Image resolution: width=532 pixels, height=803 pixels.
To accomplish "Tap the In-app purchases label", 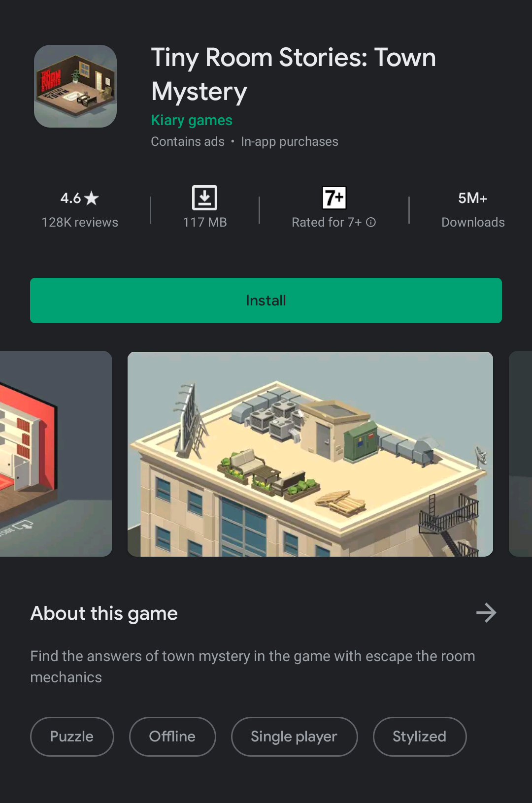I will [290, 142].
